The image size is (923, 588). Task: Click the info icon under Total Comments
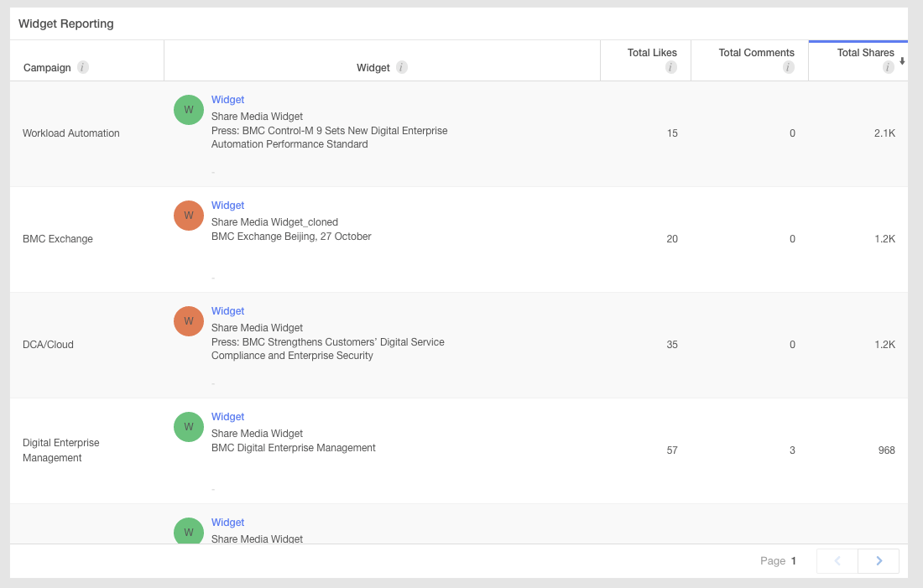point(788,67)
